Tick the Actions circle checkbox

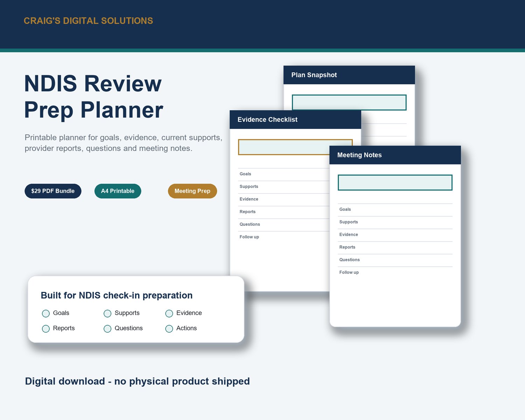pos(169,329)
